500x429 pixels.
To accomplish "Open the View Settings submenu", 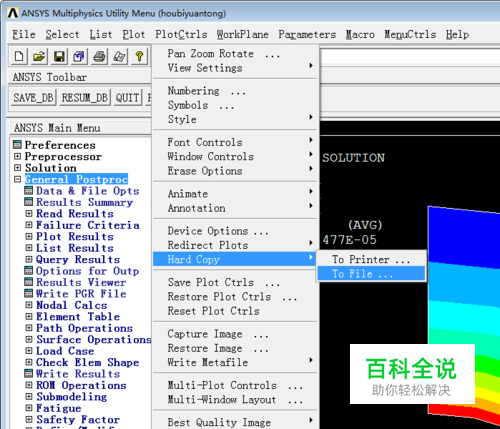I will tap(235, 68).
